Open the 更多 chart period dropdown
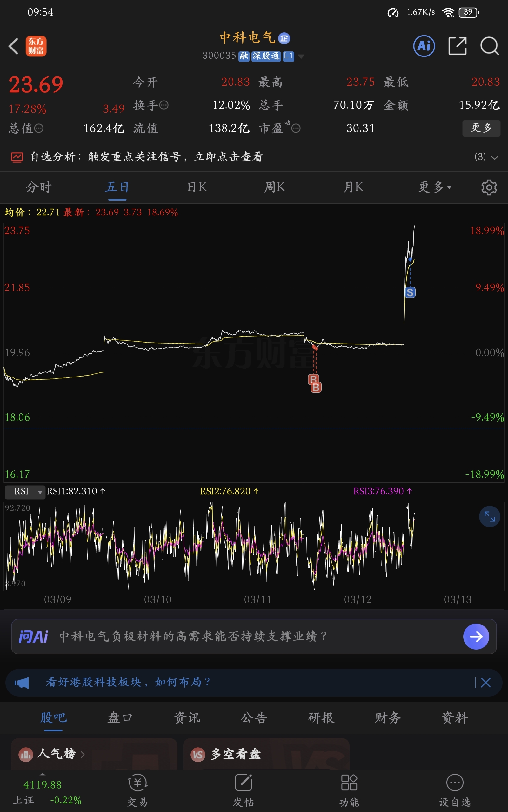Image resolution: width=508 pixels, height=812 pixels. point(434,187)
